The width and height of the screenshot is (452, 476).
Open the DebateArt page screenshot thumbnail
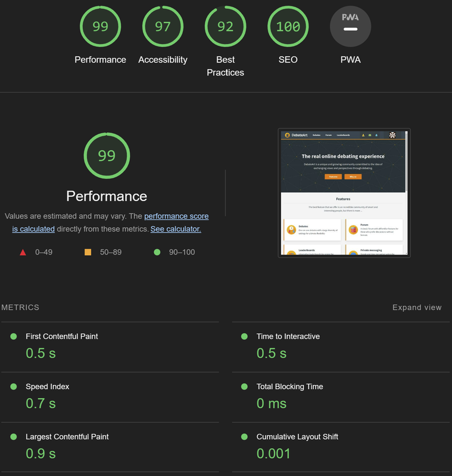click(x=344, y=193)
